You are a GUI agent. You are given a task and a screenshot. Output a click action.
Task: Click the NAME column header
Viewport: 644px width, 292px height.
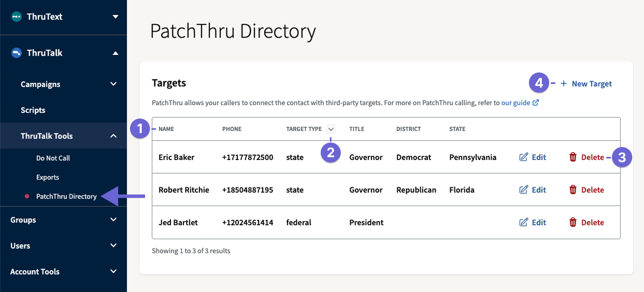pos(166,129)
